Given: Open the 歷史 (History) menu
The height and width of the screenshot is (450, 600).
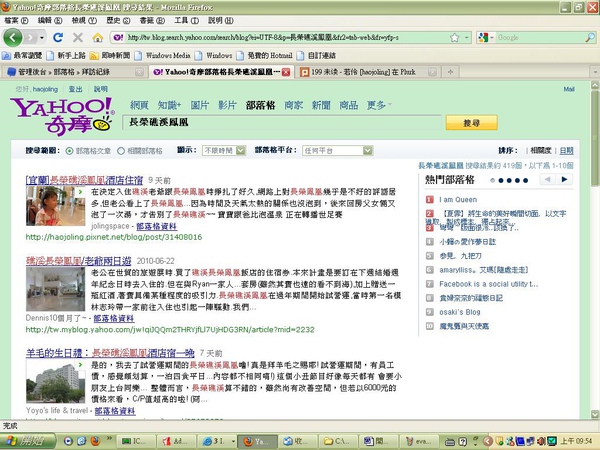Looking at the screenshot, I should click(118, 20).
